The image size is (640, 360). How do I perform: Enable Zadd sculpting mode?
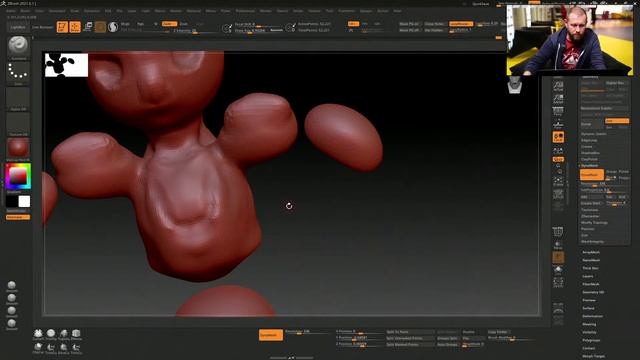tap(169, 24)
